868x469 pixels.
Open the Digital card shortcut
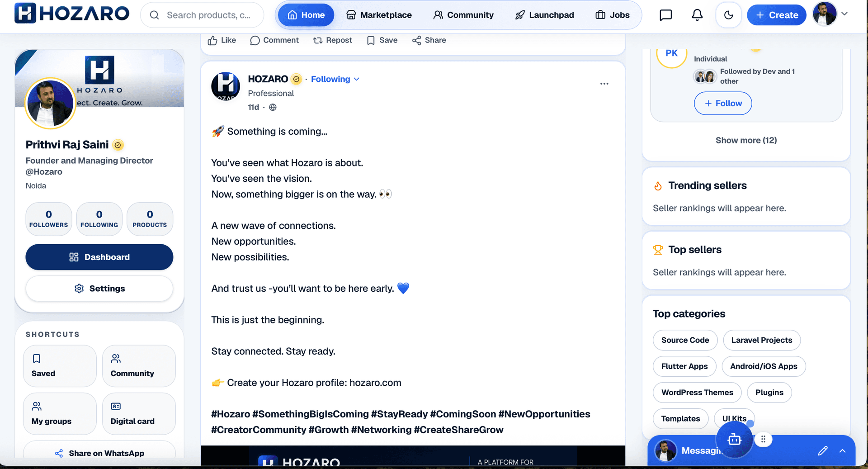(139, 413)
